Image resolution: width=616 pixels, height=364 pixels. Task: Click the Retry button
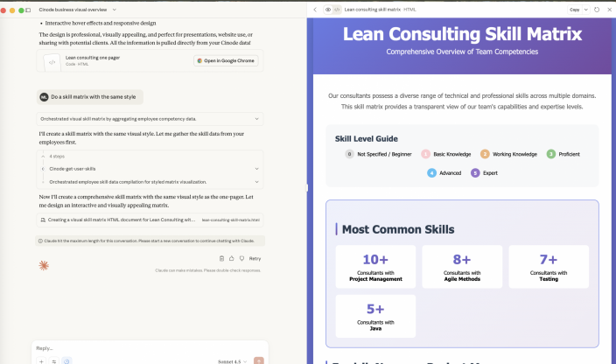[255, 258]
